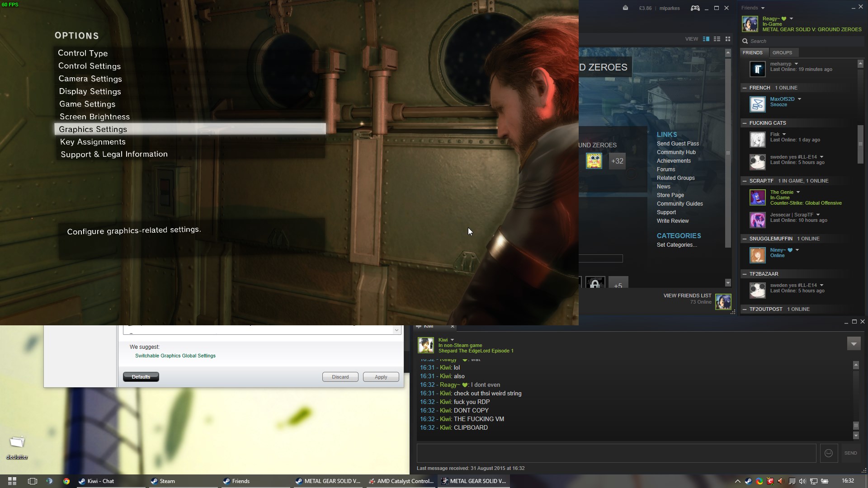Click MaxOfS2D's avatar
The width and height of the screenshot is (868, 488).
coord(758,104)
